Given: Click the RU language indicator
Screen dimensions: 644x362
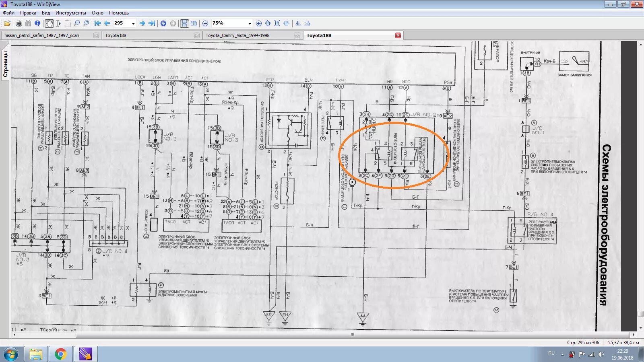Looking at the screenshot, I should (x=551, y=353).
